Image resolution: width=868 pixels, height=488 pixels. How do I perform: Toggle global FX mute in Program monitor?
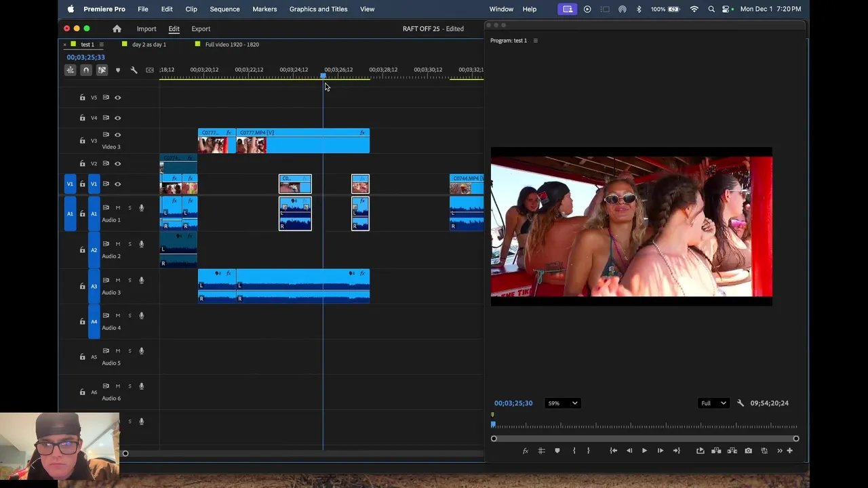[525, 451]
